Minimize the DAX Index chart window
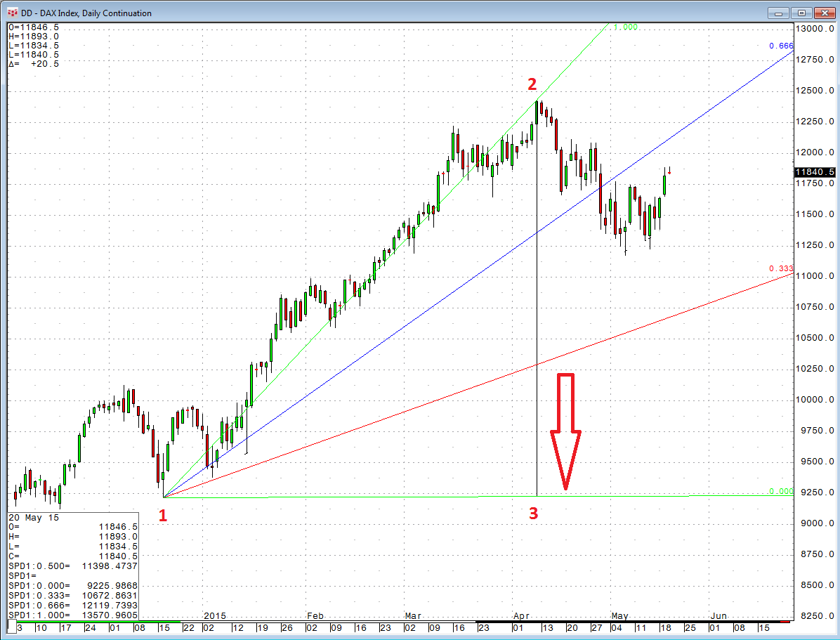The height and width of the screenshot is (640, 840). (x=779, y=13)
